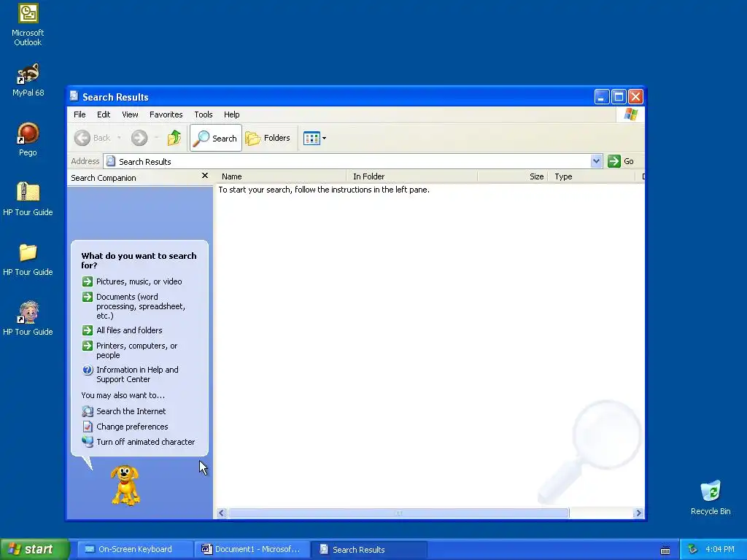Select the Pego desktop shortcut
The height and width of the screenshot is (560, 747).
click(28, 139)
